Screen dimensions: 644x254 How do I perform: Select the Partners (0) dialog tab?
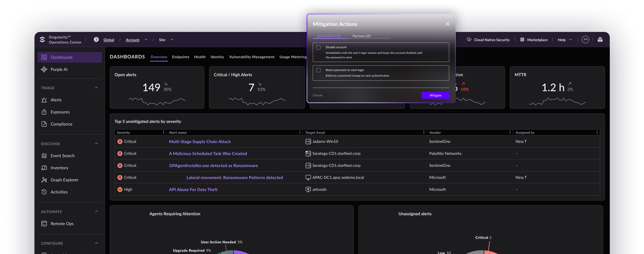(362, 36)
